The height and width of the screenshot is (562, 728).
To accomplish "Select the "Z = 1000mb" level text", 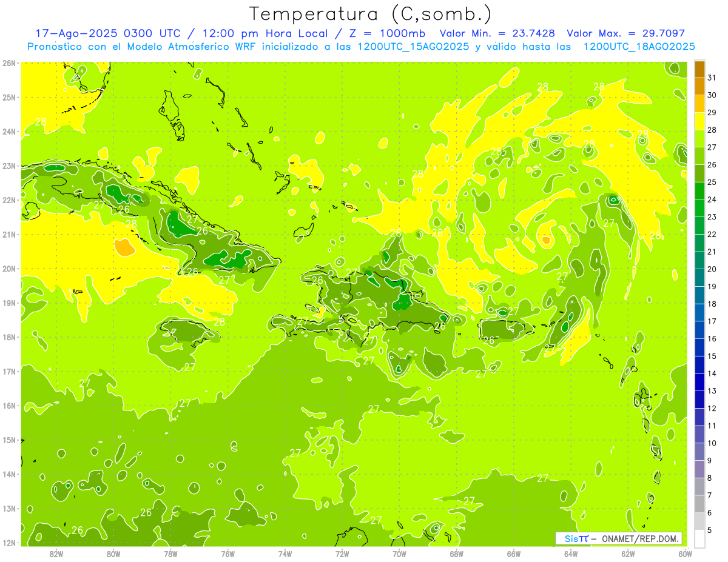I will (386, 33).
